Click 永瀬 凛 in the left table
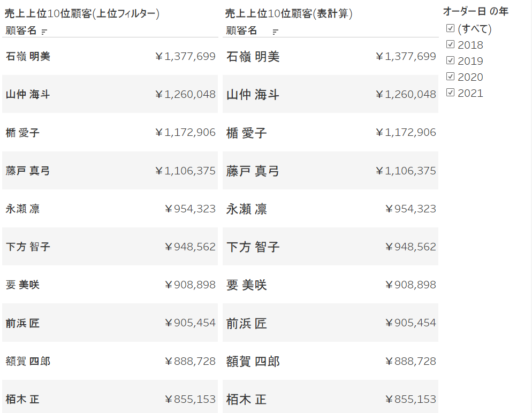532x413 pixels. (x=21, y=209)
